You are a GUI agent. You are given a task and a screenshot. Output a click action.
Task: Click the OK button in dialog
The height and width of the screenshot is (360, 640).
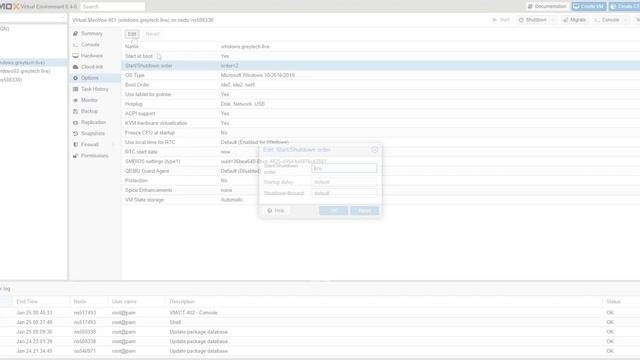[333, 211]
